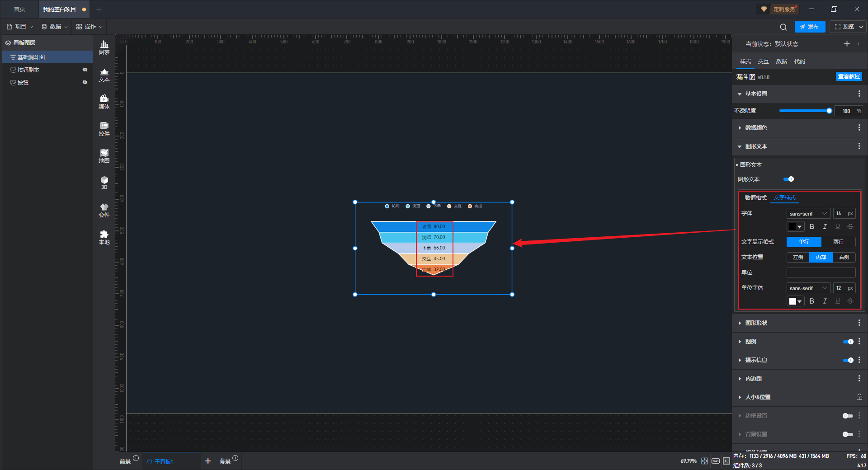
Task: Toggle the 图例 legend switch
Action: [848, 342]
